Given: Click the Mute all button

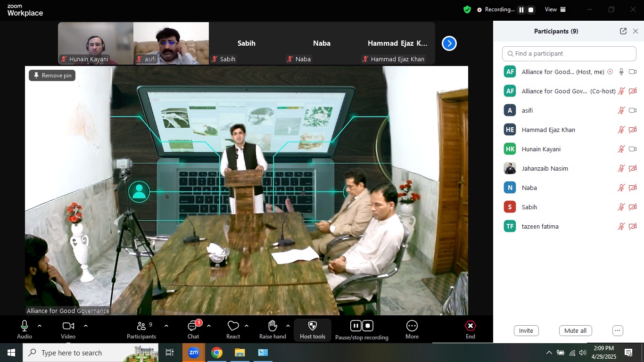Looking at the screenshot, I should click(575, 331).
